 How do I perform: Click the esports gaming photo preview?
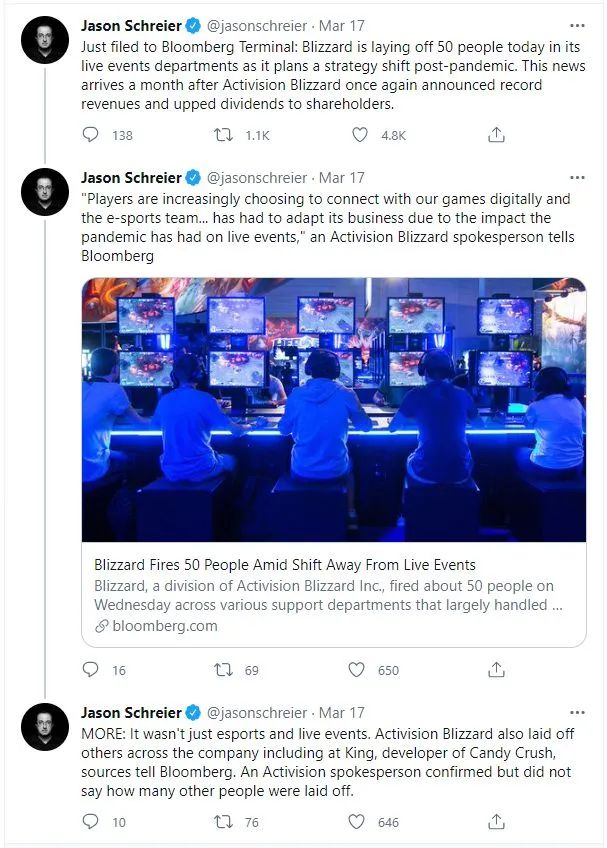[334, 409]
